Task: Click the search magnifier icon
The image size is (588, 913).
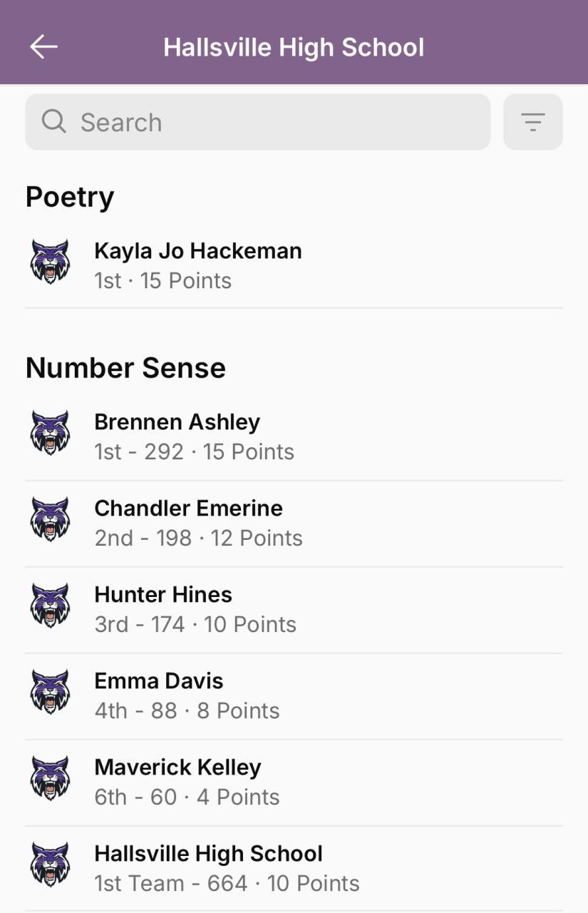Action: click(53, 122)
